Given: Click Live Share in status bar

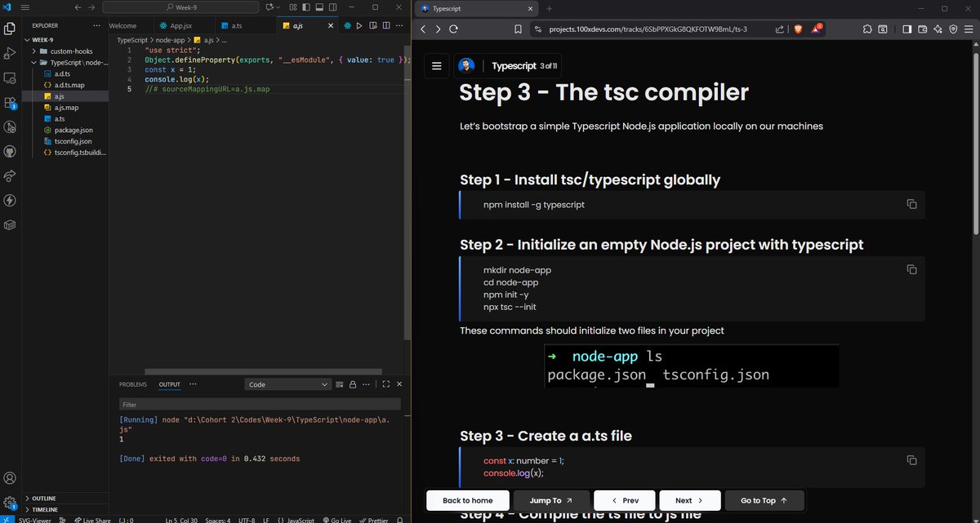Looking at the screenshot, I should coord(91,520).
